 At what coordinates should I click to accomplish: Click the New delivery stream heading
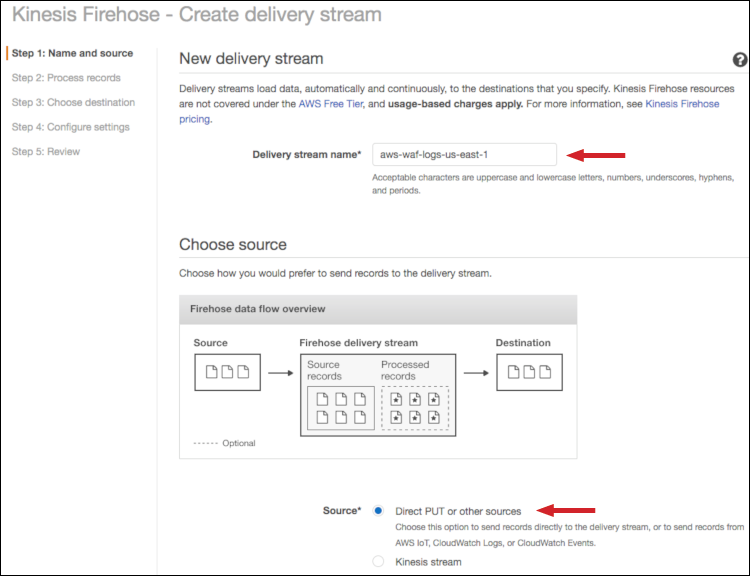(x=251, y=58)
